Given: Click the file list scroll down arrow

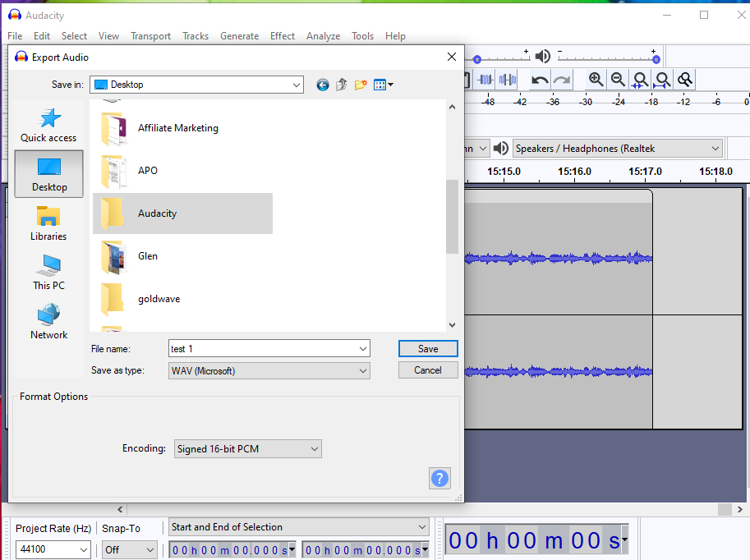Looking at the screenshot, I should (x=452, y=324).
